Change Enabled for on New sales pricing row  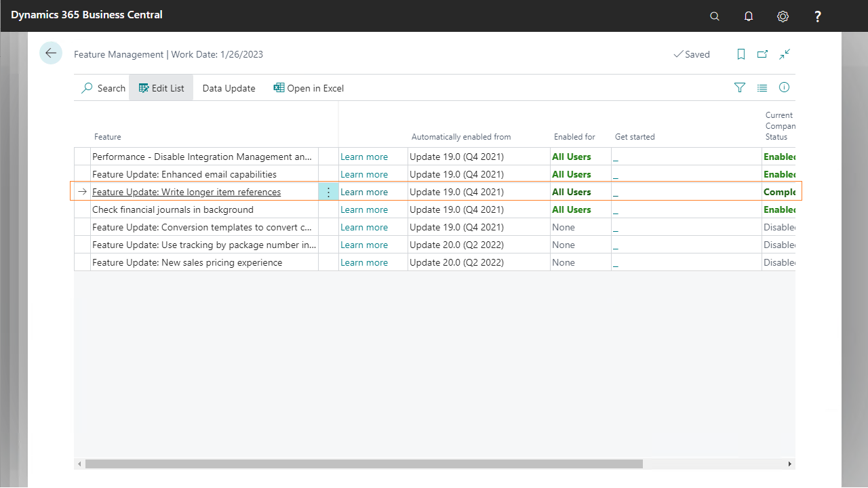[x=580, y=262]
